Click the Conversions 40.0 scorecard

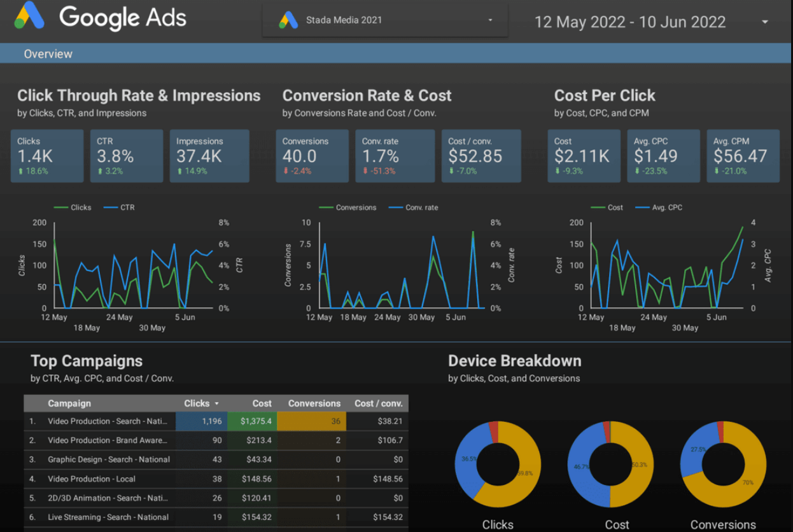point(312,156)
